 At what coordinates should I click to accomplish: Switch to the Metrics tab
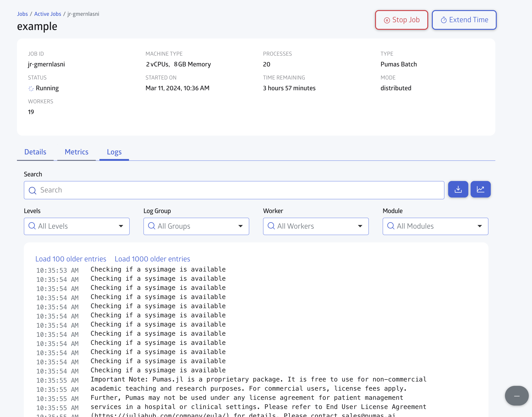coord(77,152)
